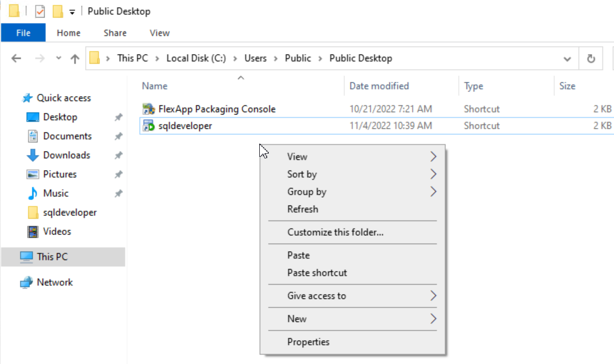Select the sqldeveloper file name in list
The height and width of the screenshot is (364, 614).
pos(185,126)
